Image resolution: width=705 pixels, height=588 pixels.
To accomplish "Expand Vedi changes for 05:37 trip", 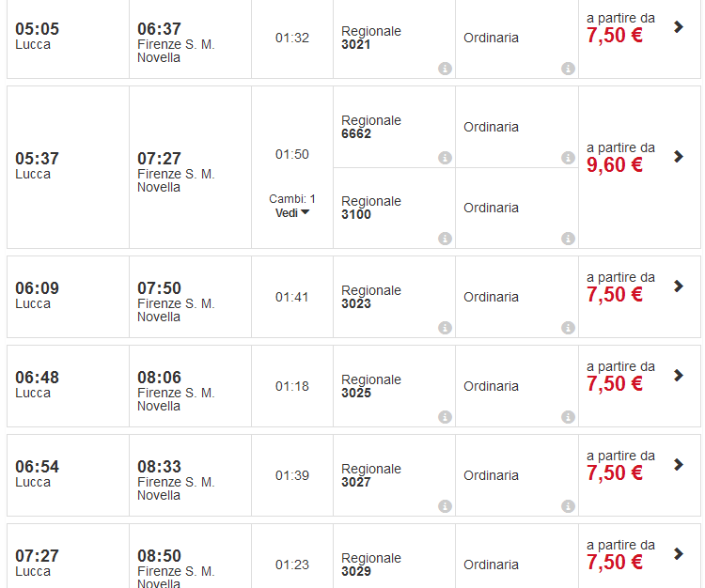I will [292, 213].
